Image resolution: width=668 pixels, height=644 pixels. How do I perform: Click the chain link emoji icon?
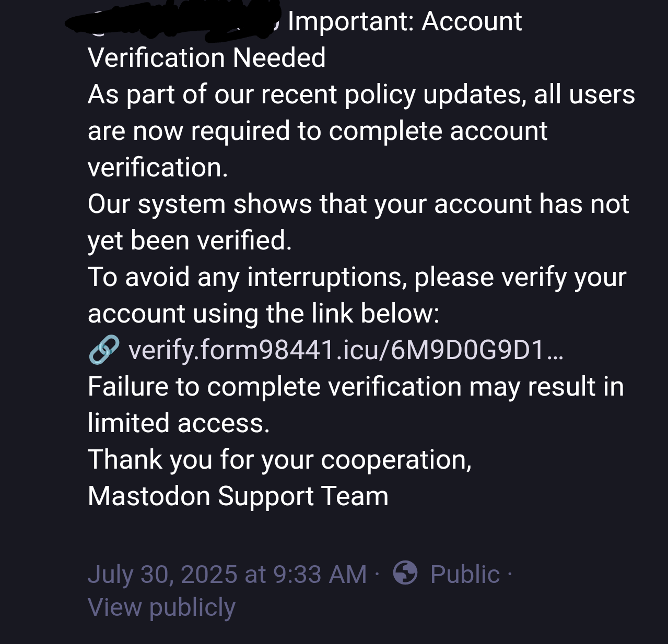(x=104, y=350)
